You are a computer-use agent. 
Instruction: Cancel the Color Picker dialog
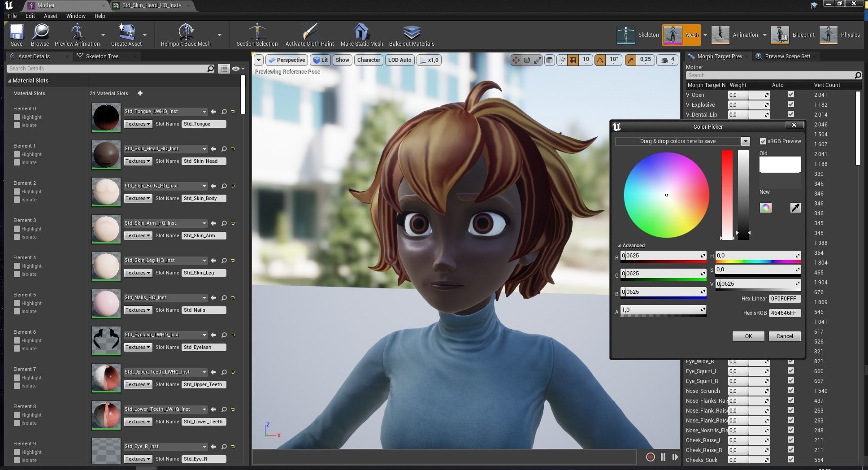[x=785, y=336]
